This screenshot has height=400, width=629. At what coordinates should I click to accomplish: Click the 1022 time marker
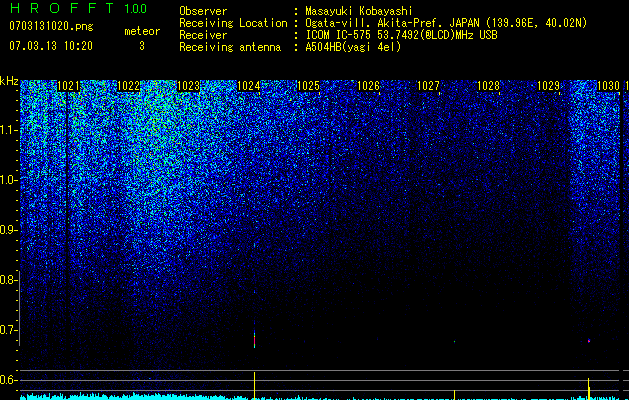[128, 86]
